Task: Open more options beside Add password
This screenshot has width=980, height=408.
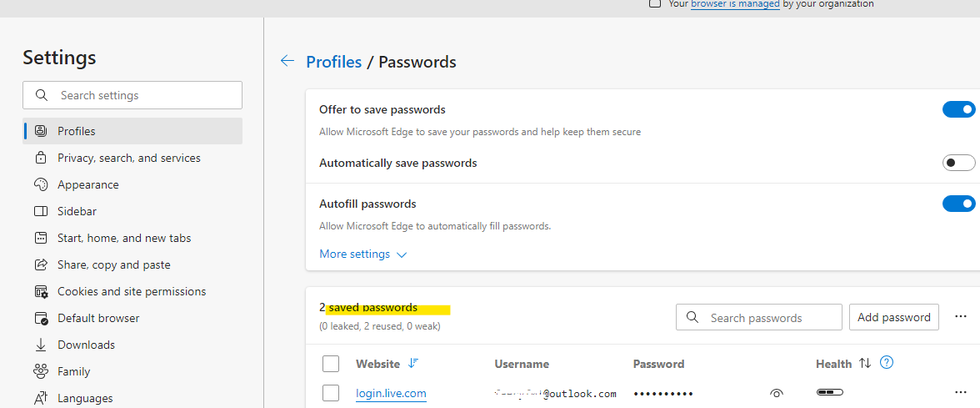Action: [x=961, y=317]
